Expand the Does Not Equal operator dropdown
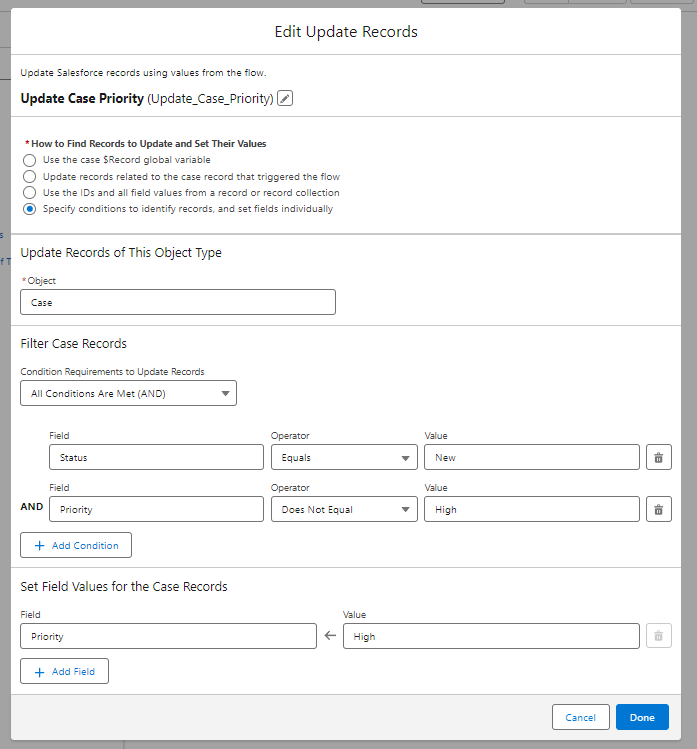This screenshot has width=697, height=749. click(343, 509)
